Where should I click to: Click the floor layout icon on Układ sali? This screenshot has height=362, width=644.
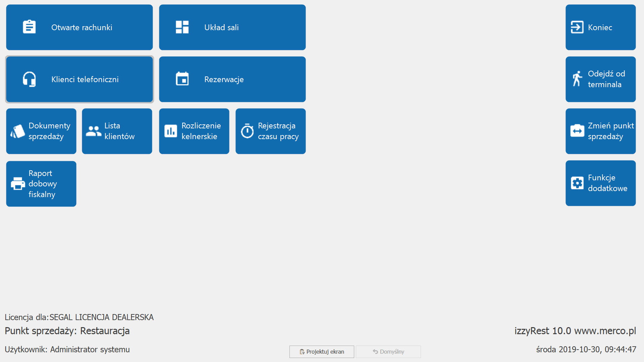click(x=182, y=27)
